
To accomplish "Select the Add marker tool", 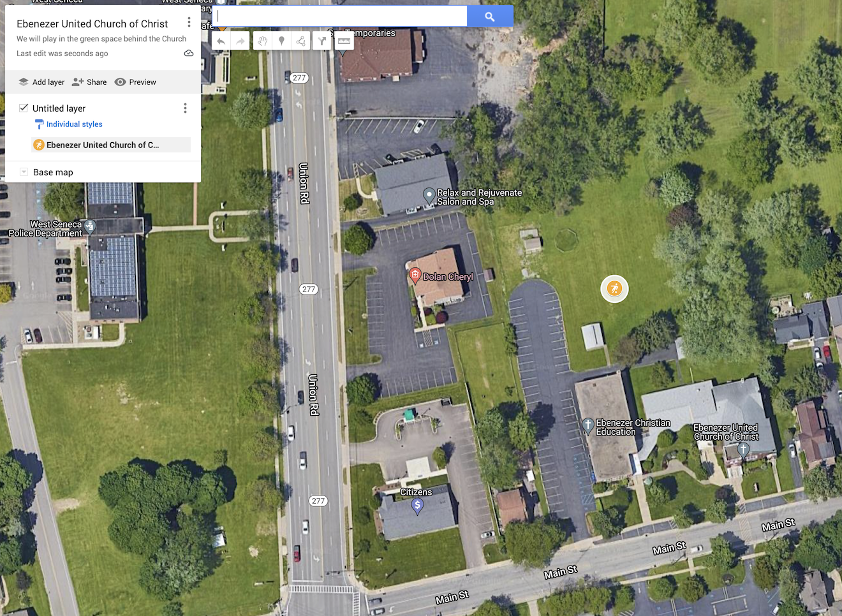I will (x=281, y=41).
